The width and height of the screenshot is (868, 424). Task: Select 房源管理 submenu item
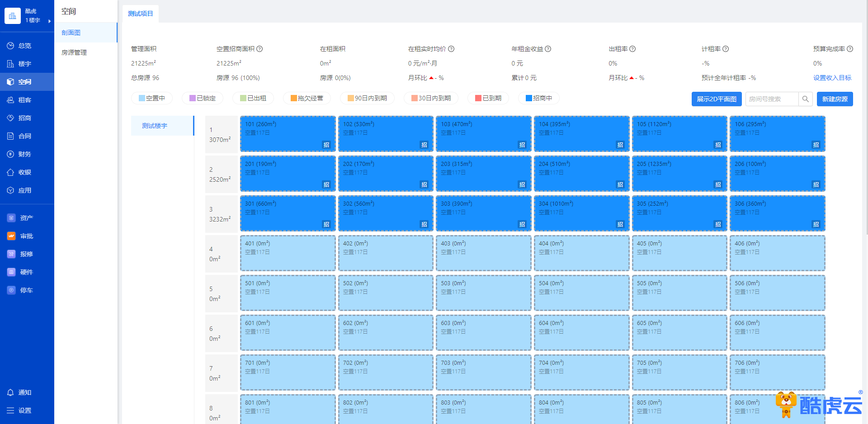pos(86,52)
